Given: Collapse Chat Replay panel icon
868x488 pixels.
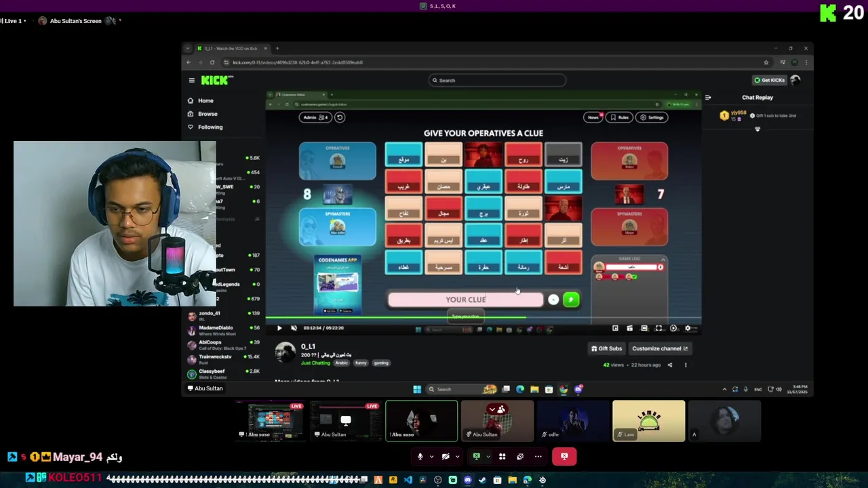Looking at the screenshot, I should (x=708, y=98).
